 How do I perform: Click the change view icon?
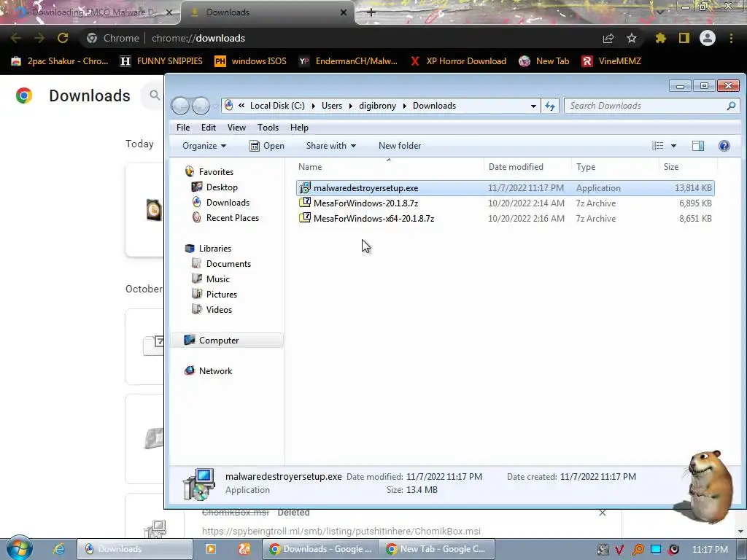tap(657, 146)
